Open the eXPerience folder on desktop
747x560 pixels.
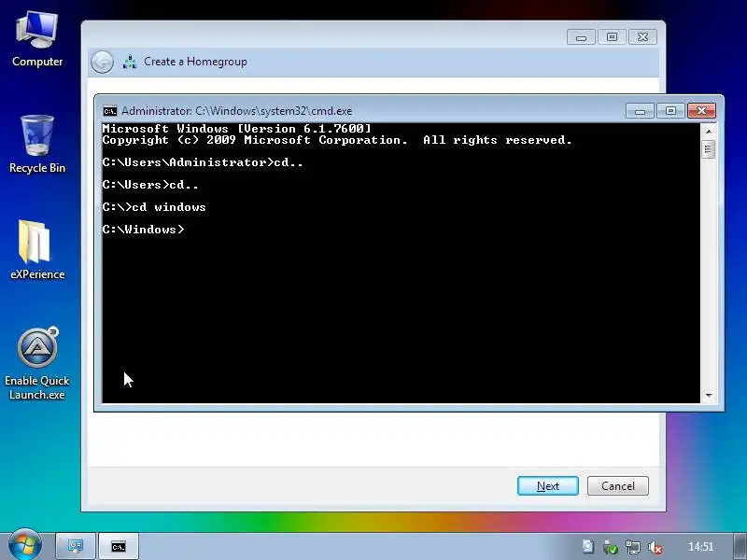(37, 249)
